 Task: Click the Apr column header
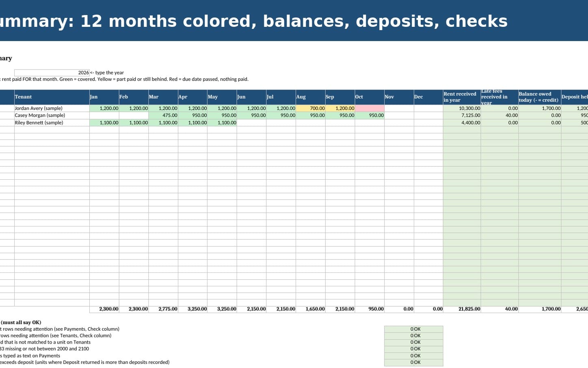pyautogui.click(x=192, y=97)
